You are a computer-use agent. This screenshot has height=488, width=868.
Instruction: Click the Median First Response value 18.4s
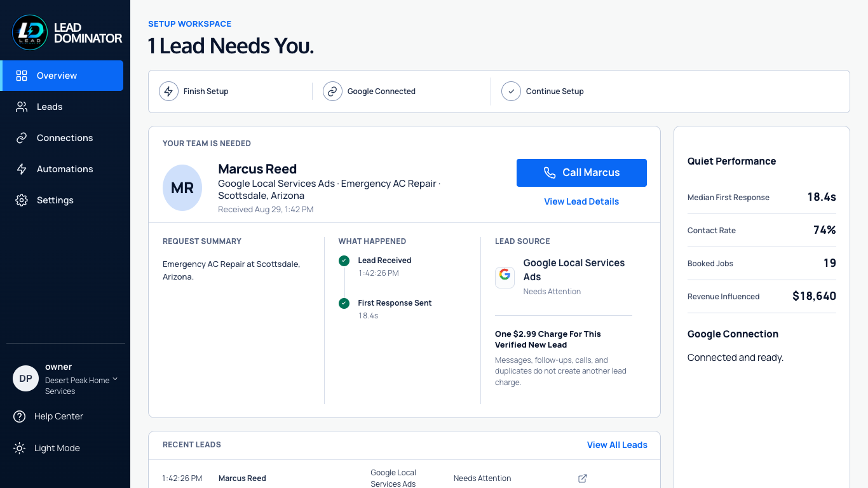point(822,197)
